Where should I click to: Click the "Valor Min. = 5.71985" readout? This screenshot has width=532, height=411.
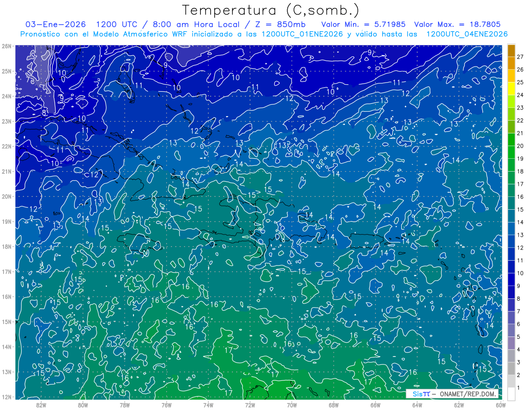(x=364, y=24)
